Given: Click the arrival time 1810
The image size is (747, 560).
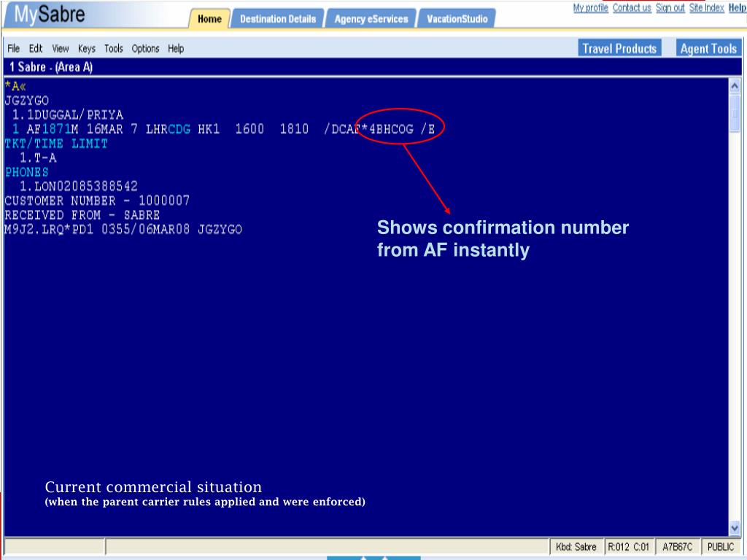Looking at the screenshot, I should [x=294, y=130].
